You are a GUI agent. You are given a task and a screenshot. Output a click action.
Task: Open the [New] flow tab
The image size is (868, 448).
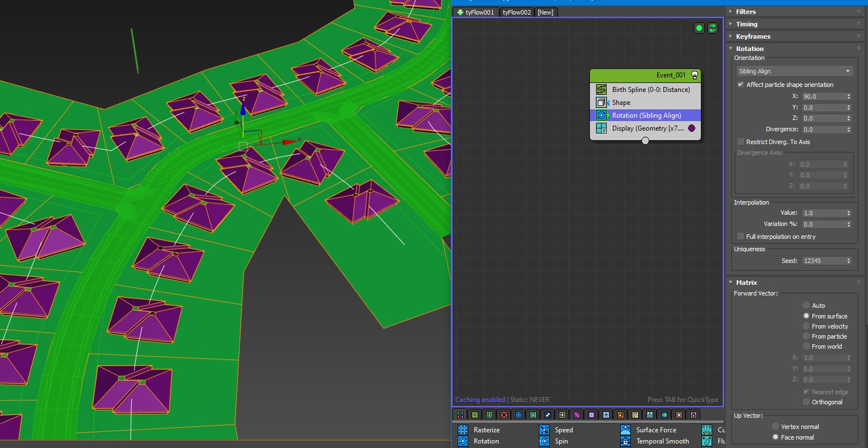(545, 12)
